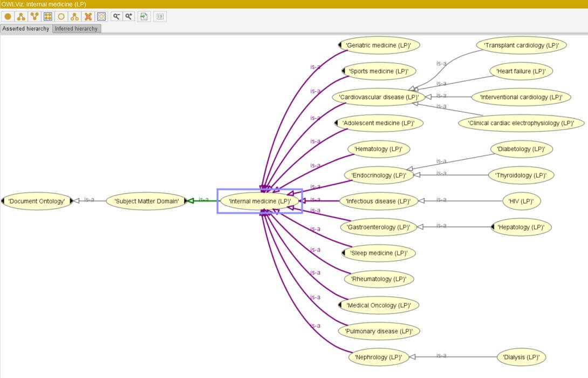The image size is (588, 378).
Task: Expand children arrow on Sports medicine node
Action: (344, 71)
